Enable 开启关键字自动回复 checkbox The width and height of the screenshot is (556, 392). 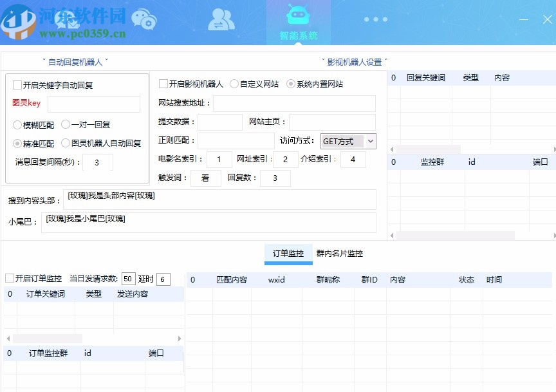17,85
